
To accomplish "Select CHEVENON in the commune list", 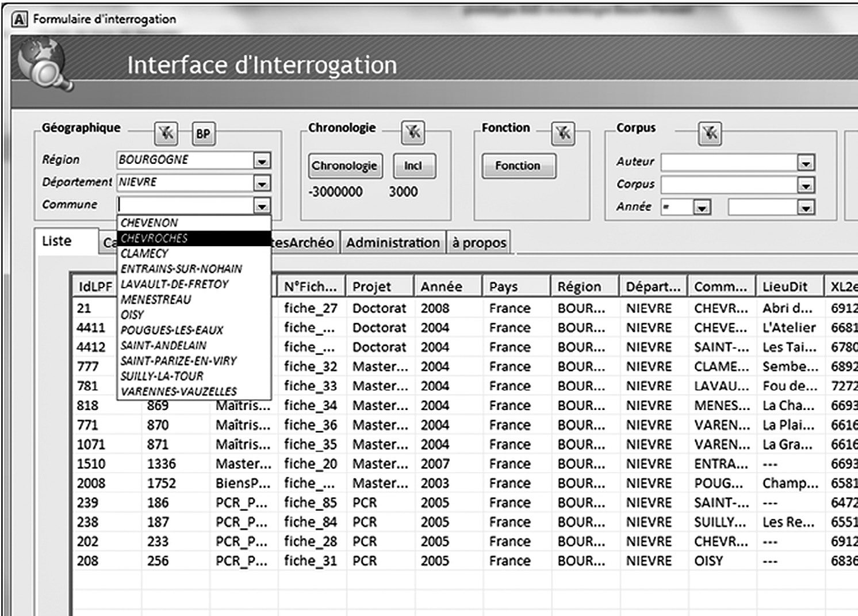I will [x=194, y=223].
